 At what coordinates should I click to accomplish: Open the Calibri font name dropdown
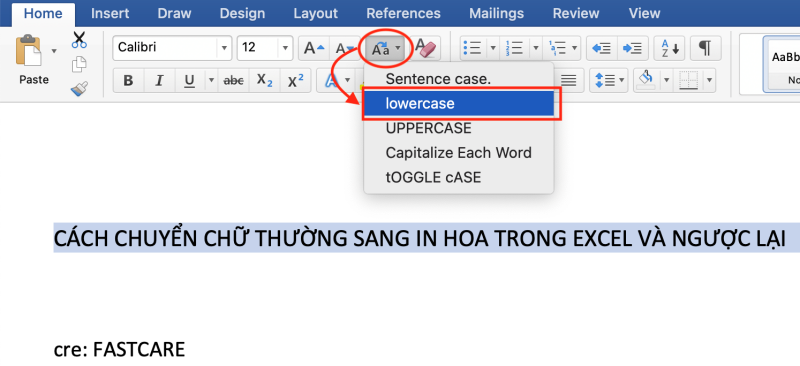[223, 48]
